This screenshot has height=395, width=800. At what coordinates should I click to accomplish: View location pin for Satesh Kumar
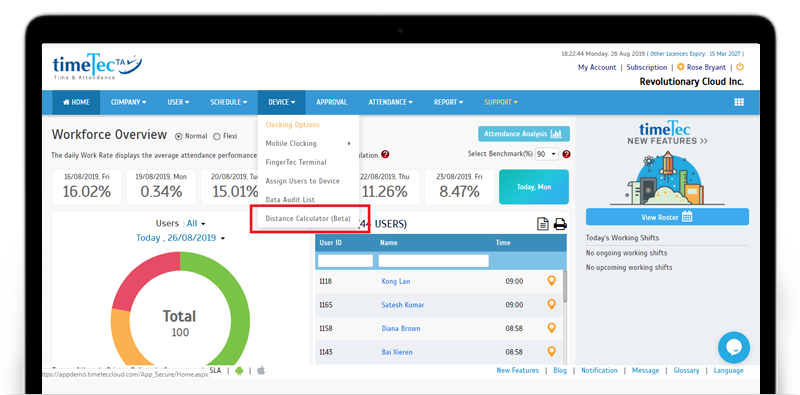(551, 304)
